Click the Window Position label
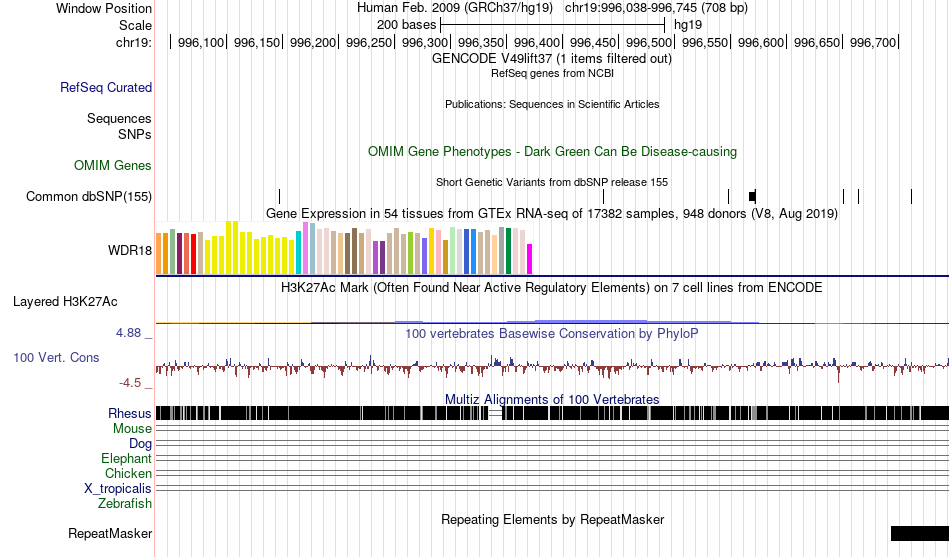950x557 pixels. click(x=104, y=8)
